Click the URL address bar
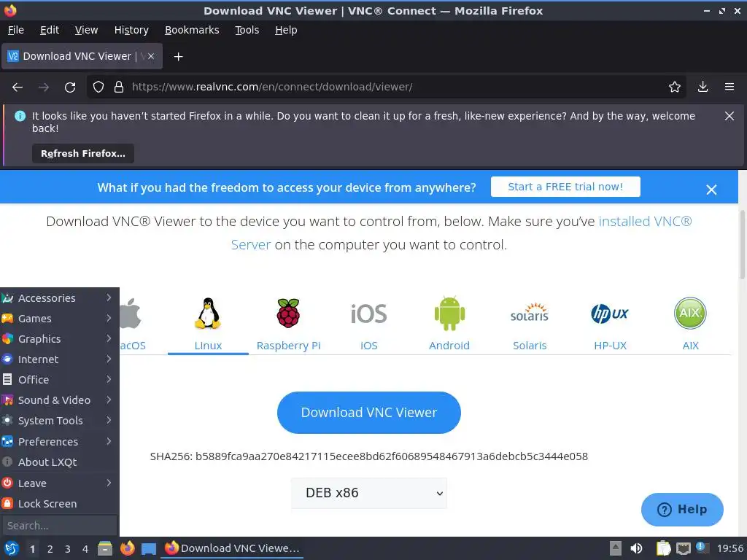Image resolution: width=747 pixels, height=560 pixels. (386, 87)
